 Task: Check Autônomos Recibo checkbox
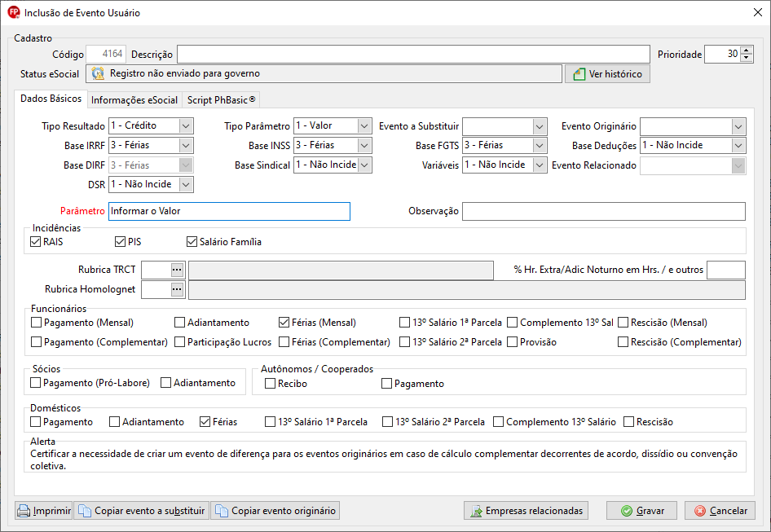(x=270, y=384)
